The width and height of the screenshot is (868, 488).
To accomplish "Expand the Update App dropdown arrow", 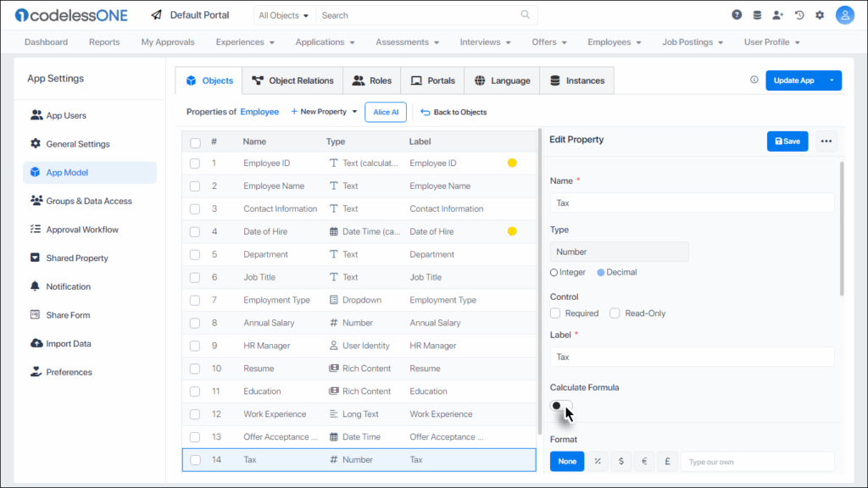I will pos(832,80).
